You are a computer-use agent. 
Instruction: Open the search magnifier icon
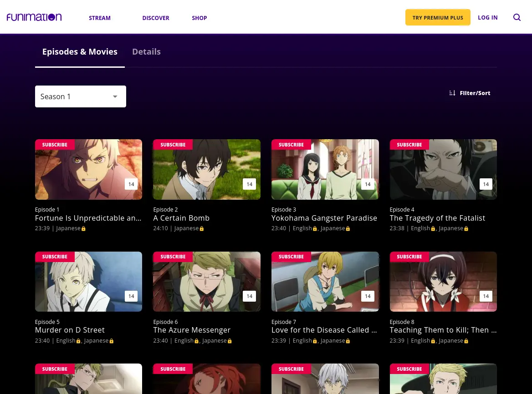pyautogui.click(x=517, y=17)
